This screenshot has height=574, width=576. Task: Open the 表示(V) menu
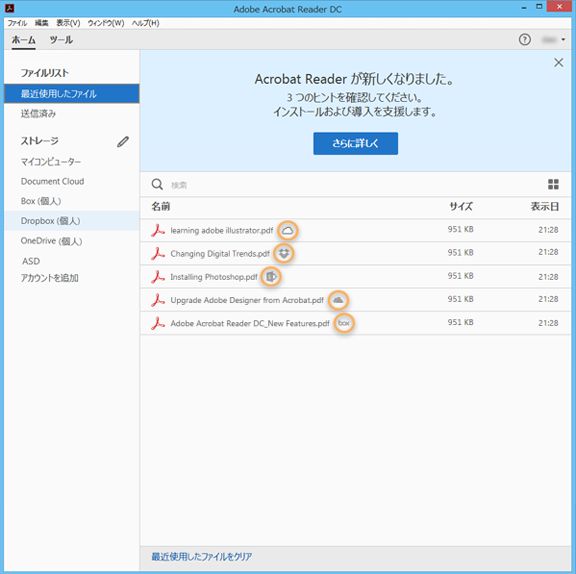click(x=68, y=23)
